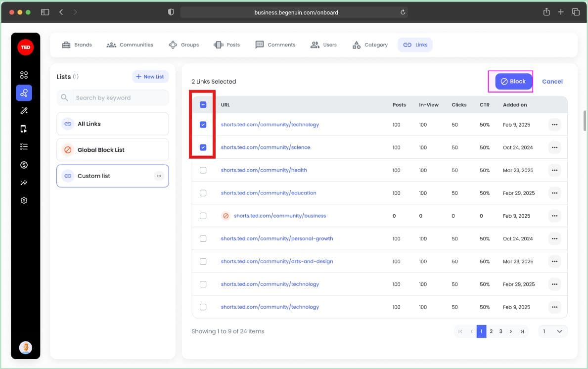The width and height of the screenshot is (588, 369).
Task: Select All Links list
Action: (112, 124)
